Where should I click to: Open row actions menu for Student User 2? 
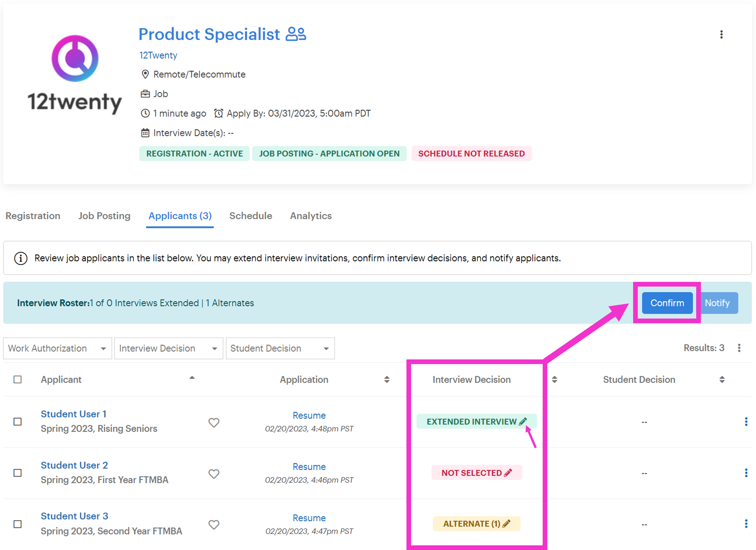pyautogui.click(x=746, y=473)
